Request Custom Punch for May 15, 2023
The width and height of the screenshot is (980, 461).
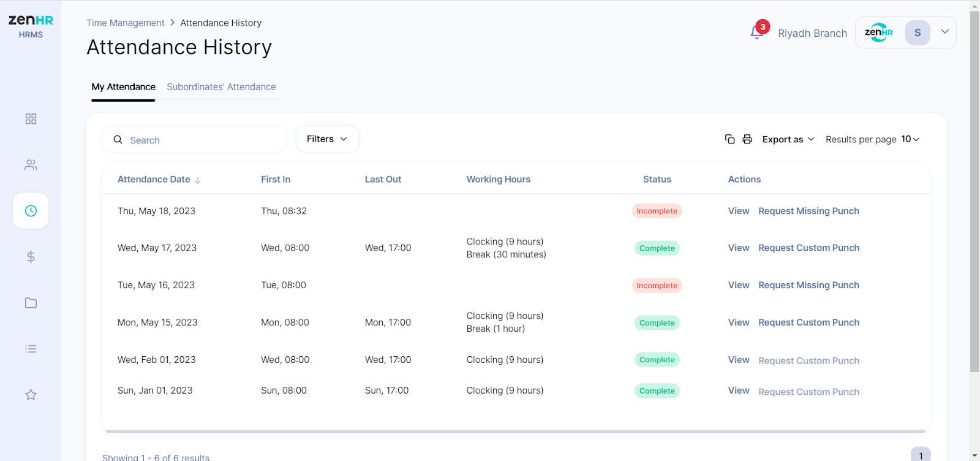809,322
